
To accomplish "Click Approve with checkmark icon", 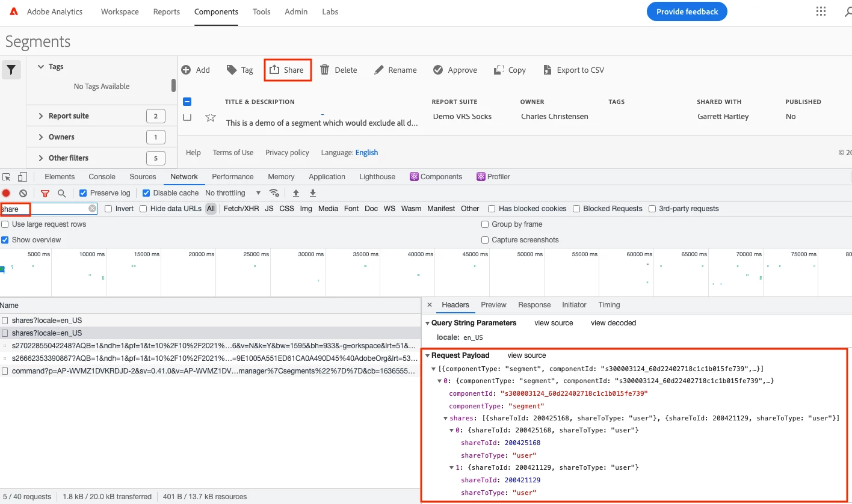I will (455, 70).
